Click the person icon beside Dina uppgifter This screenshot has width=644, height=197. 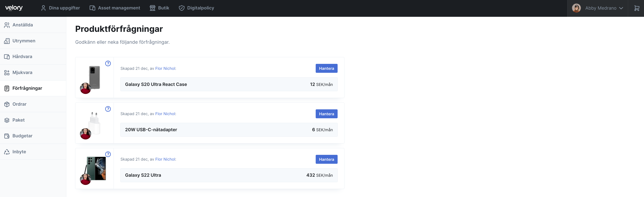point(43,8)
